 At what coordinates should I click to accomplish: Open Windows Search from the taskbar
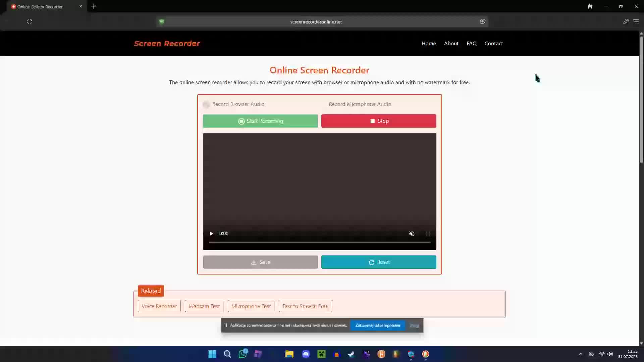click(227, 354)
